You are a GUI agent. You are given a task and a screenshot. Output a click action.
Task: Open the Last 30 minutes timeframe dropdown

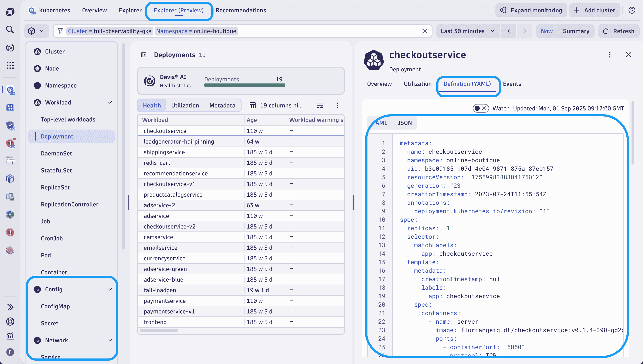[x=468, y=31]
